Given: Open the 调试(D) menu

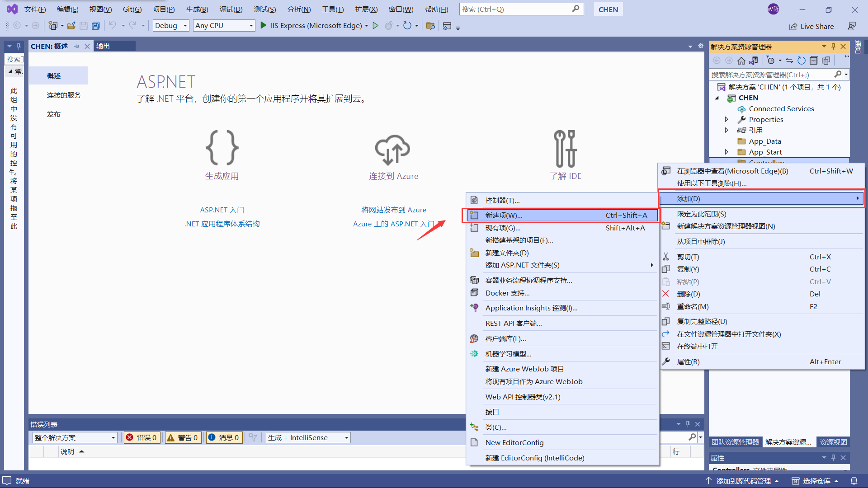Looking at the screenshot, I should pyautogui.click(x=231, y=9).
